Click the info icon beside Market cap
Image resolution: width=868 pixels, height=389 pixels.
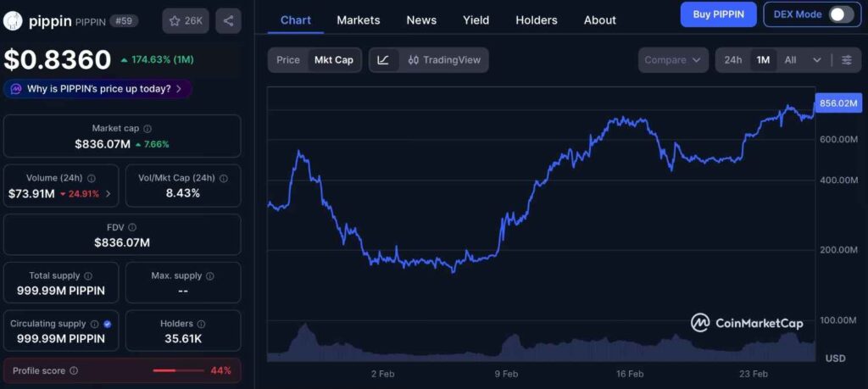pyautogui.click(x=147, y=129)
